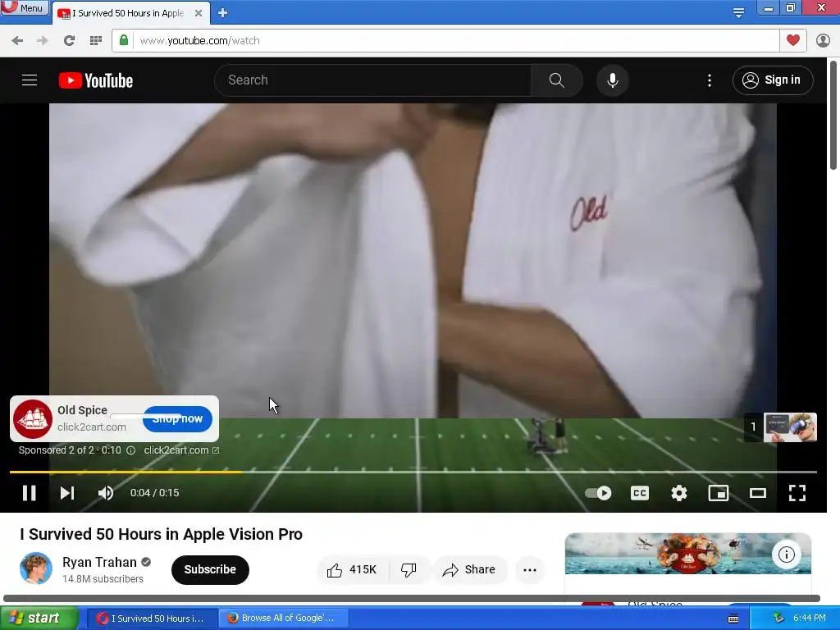Viewport: 840px width, 630px height.
Task: Click the video title text
Action: click(162, 534)
